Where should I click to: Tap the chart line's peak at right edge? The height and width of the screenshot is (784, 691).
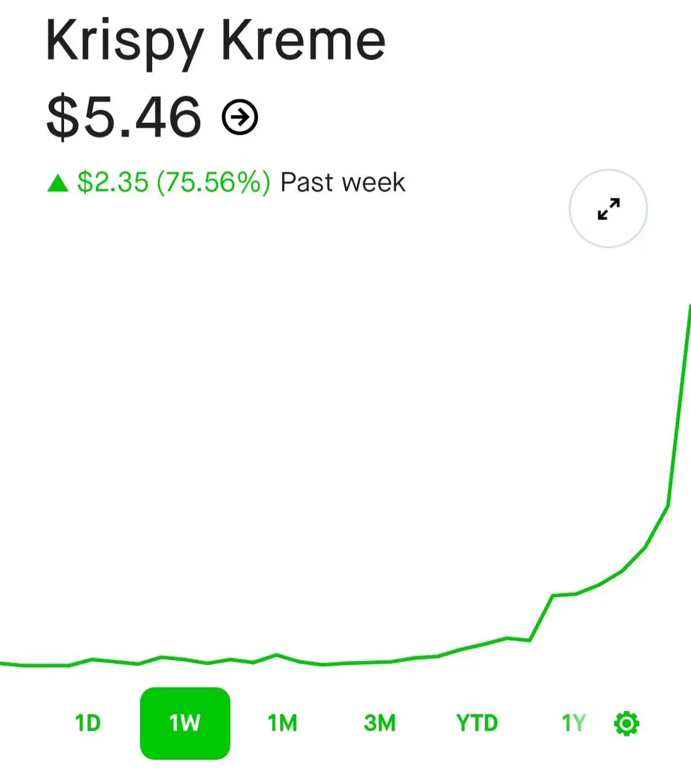pyautogui.click(x=689, y=308)
